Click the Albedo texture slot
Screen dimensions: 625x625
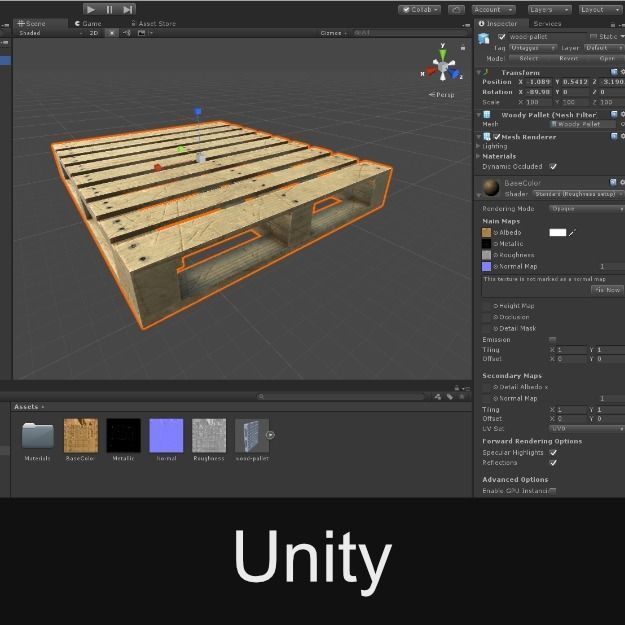pos(486,232)
